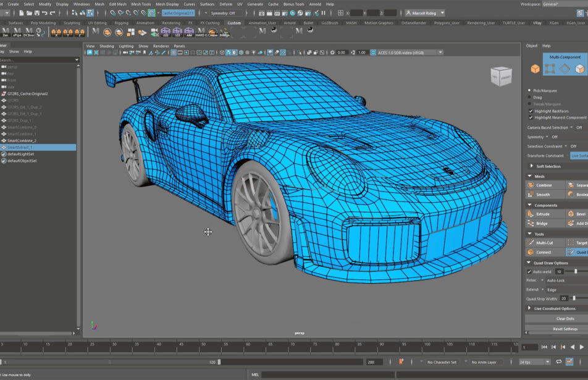This screenshot has width=588, height=380.
Task: Click the Undo arrow icon
Action: pyautogui.click(x=44, y=13)
